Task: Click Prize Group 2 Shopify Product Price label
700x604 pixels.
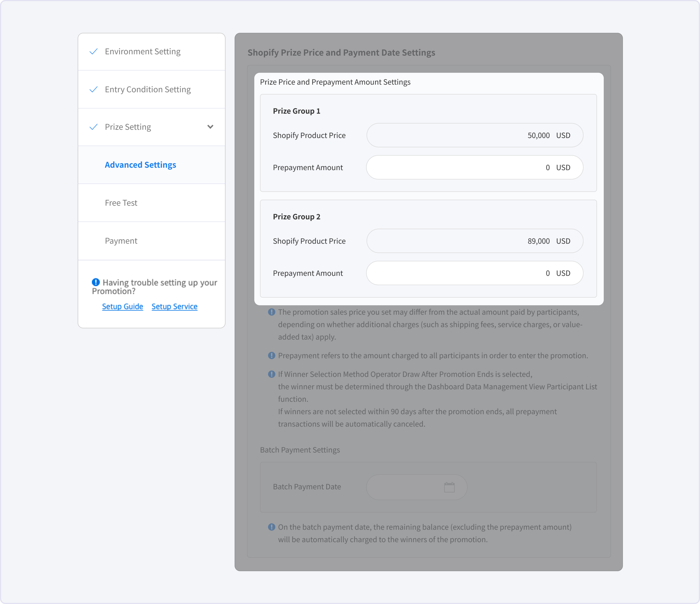Action: click(309, 241)
